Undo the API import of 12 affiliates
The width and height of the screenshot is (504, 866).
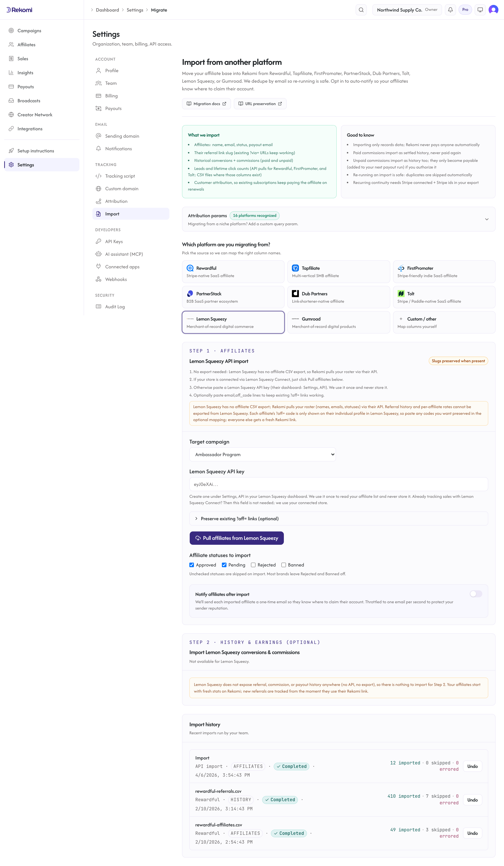point(472,766)
